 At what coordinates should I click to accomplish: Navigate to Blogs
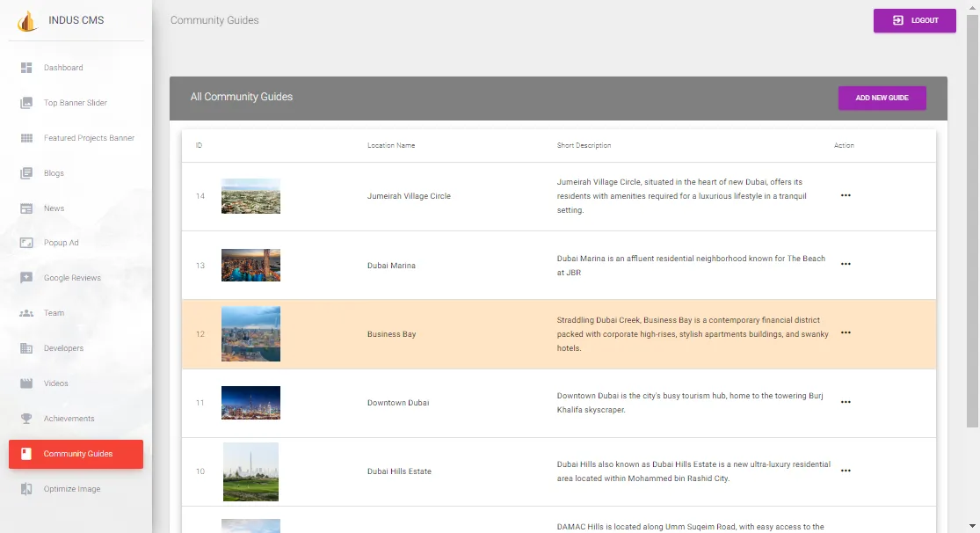pos(76,173)
